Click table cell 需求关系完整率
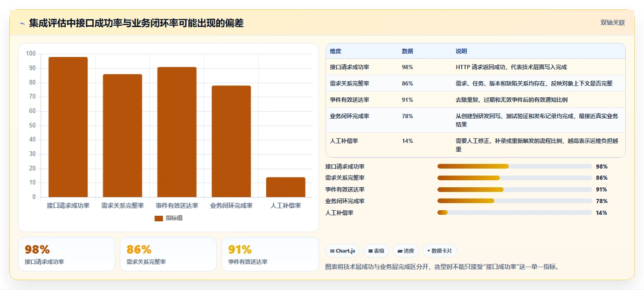The height and width of the screenshot is (290, 644). 349,84
